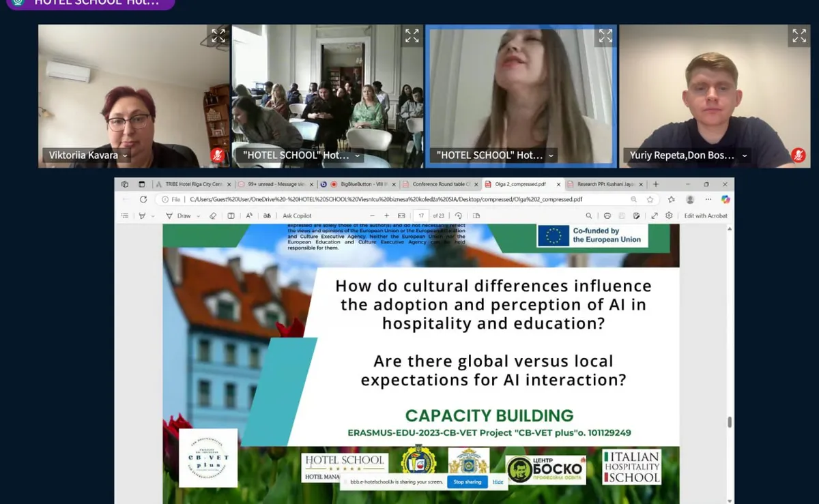Open the favorites list in browser
819x504 pixels.
click(672, 199)
